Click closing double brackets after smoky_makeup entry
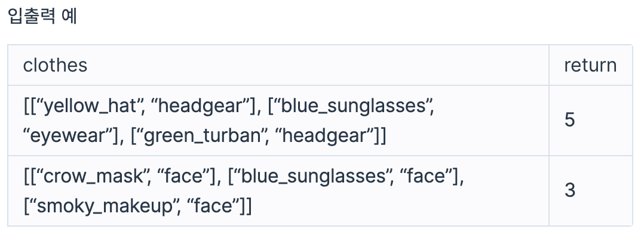The height and width of the screenshot is (235, 644). tap(246, 206)
